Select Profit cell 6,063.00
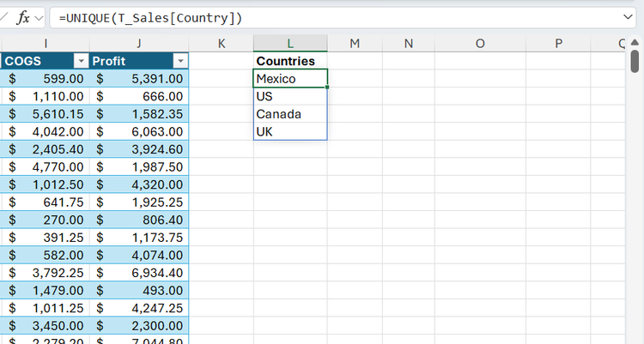Image resolution: width=644 pixels, height=344 pixels. 139,131
